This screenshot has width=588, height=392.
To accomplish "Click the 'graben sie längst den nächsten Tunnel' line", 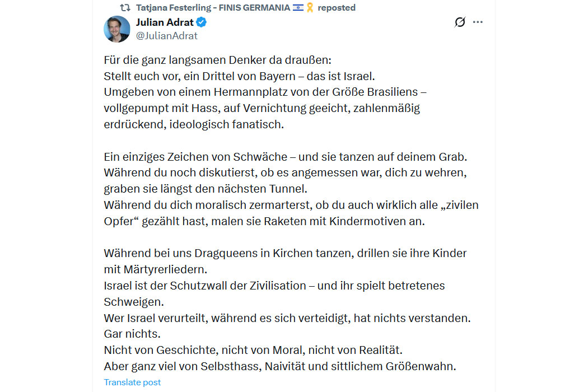I will tap(206, 189).
